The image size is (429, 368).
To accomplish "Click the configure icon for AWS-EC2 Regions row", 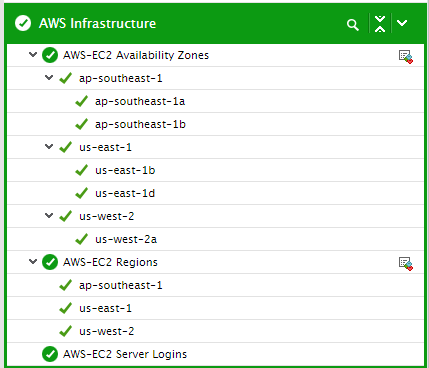I will tap(406, 264).
